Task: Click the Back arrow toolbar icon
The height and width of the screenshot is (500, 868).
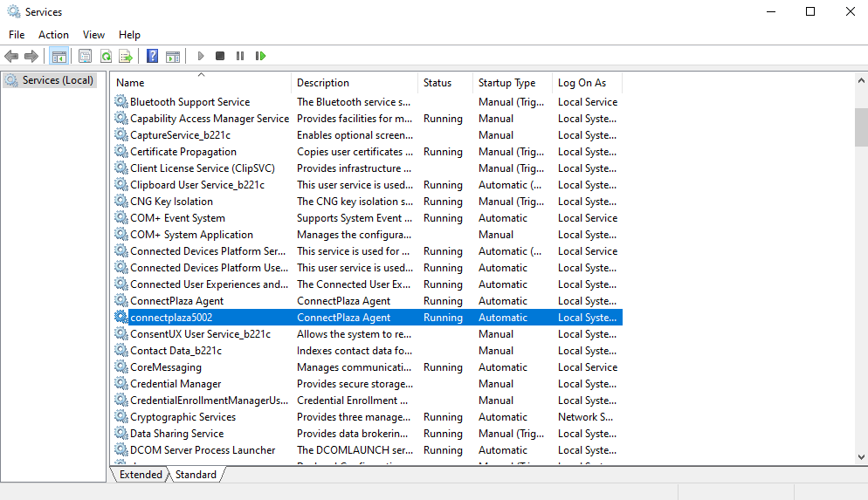Action: [11, 56]
